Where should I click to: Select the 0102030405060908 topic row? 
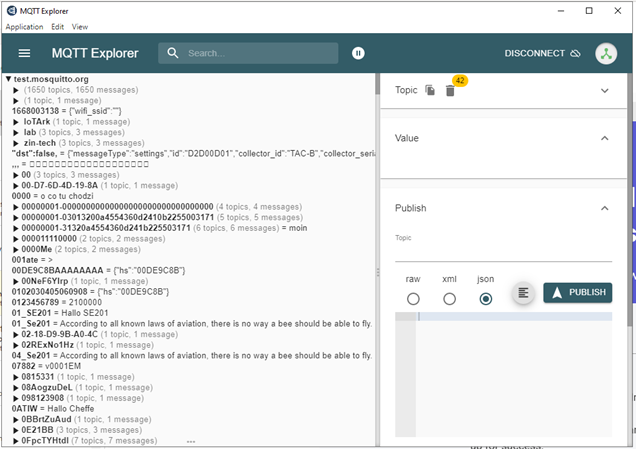(90, 292)
